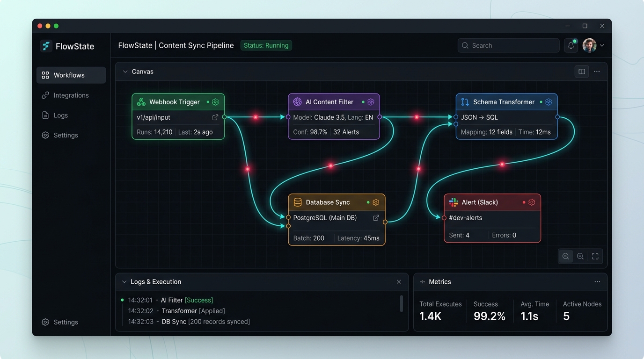Click the Runs: 14,210 stat
This screenshot has height=359, width=644.
(154, 132)
